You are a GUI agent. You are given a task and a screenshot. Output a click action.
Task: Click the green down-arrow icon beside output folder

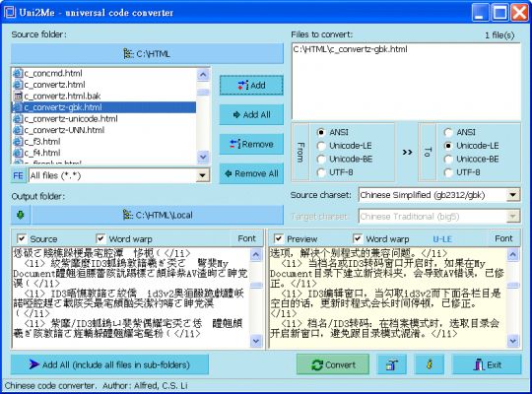pos(21,215)
